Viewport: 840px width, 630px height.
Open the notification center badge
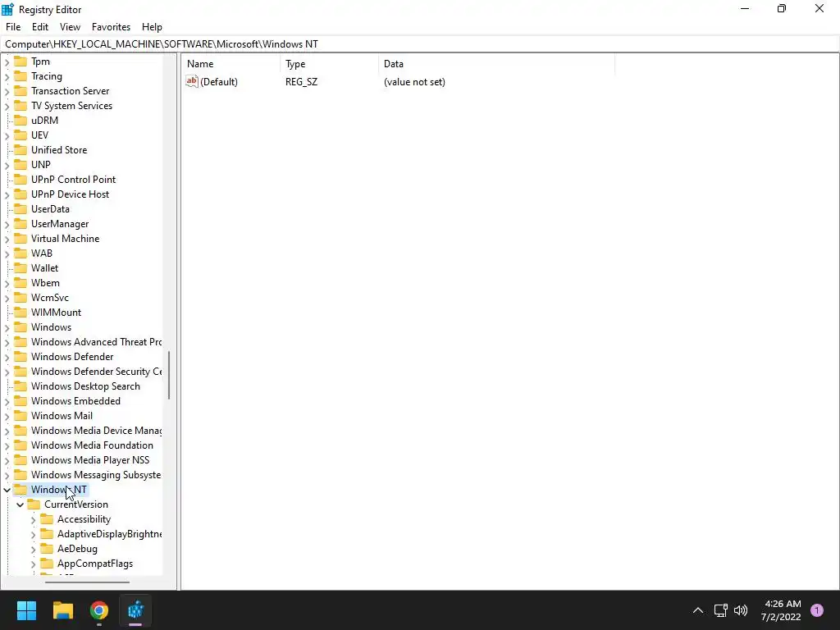click(x=817, y=610)
